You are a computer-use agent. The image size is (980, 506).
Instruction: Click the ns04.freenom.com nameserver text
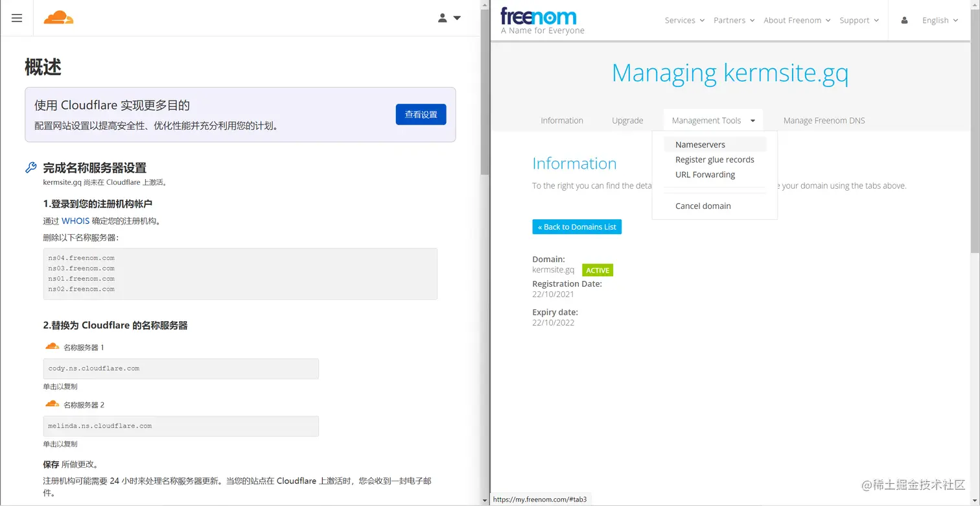tap(81, 258)
